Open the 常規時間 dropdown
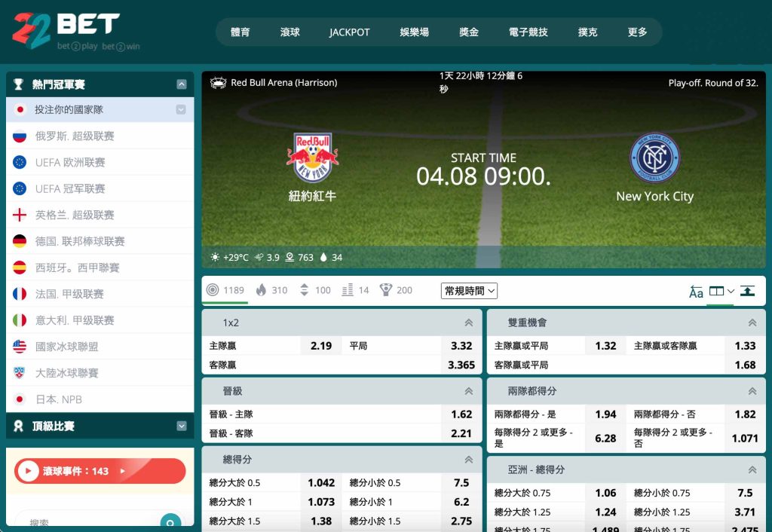 click(469, 291)
